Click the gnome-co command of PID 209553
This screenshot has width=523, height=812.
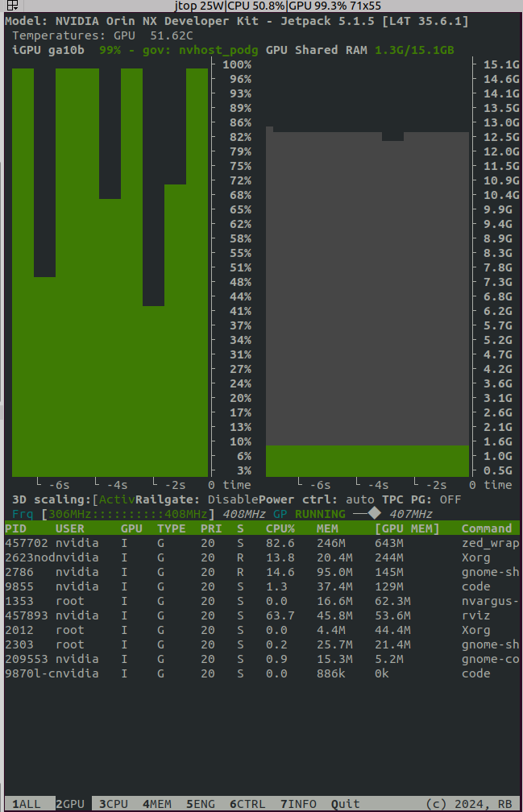491,659
